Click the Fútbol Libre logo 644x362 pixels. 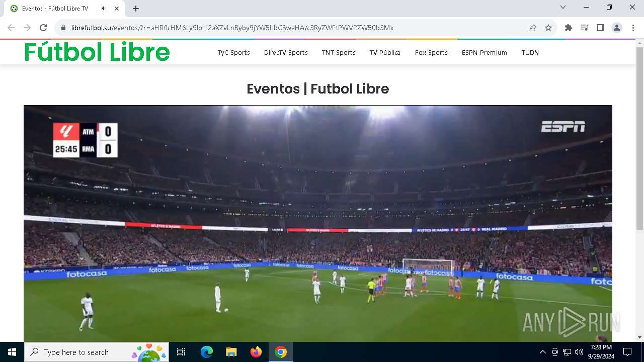[x=97, y=52]
